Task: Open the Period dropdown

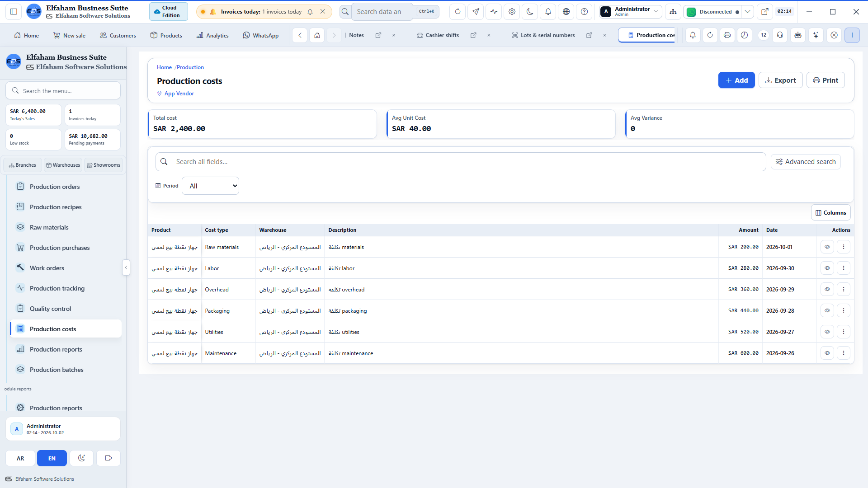Action: tap(210, 186)
